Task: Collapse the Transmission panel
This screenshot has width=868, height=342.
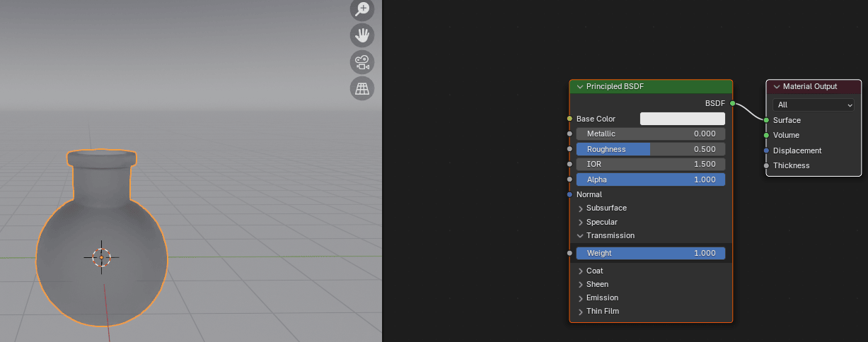Action: tap(581, 235)
